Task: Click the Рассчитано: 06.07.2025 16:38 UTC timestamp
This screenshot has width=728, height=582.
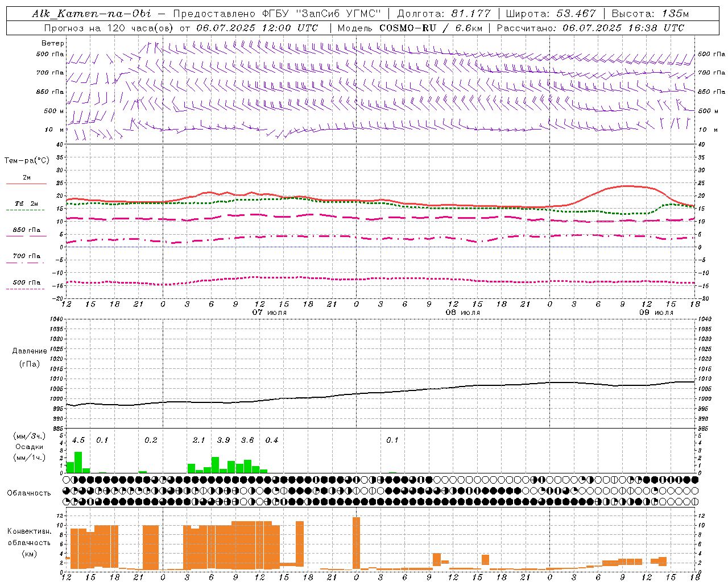Action: click(590, 28)
